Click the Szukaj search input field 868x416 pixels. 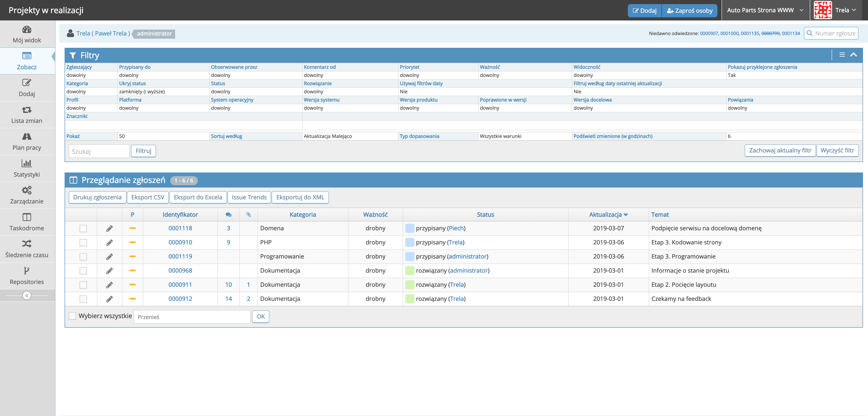click(x=99, y=151)
